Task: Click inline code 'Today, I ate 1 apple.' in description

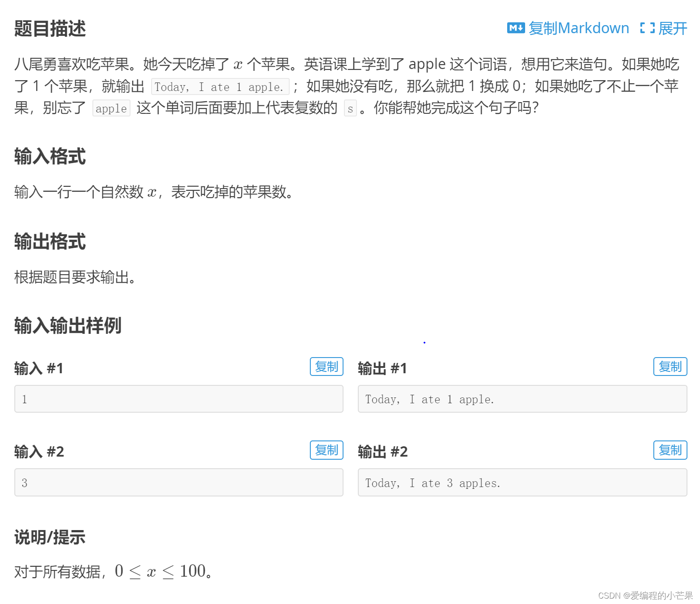Action: click(x=220, y=86)
